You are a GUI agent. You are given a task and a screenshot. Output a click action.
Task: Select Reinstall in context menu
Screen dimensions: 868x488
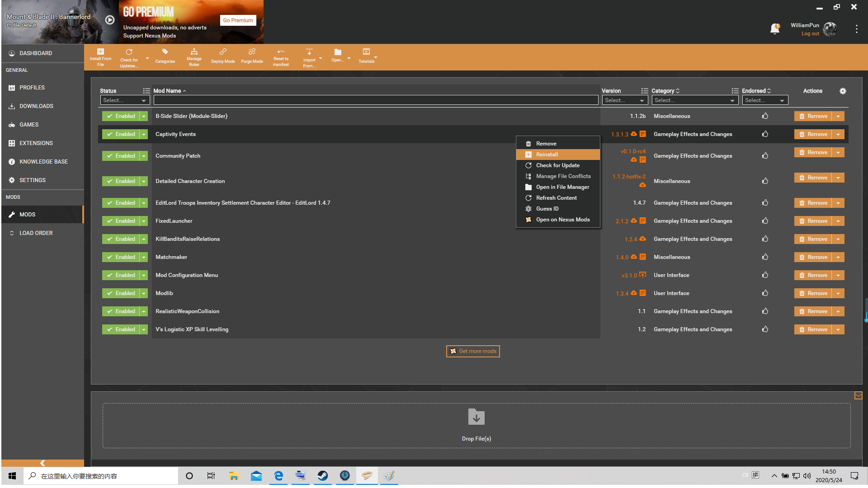[558, 155]
